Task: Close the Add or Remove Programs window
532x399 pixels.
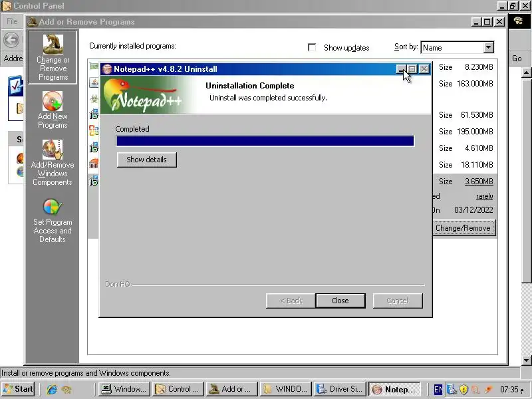Action: (499, 22)
